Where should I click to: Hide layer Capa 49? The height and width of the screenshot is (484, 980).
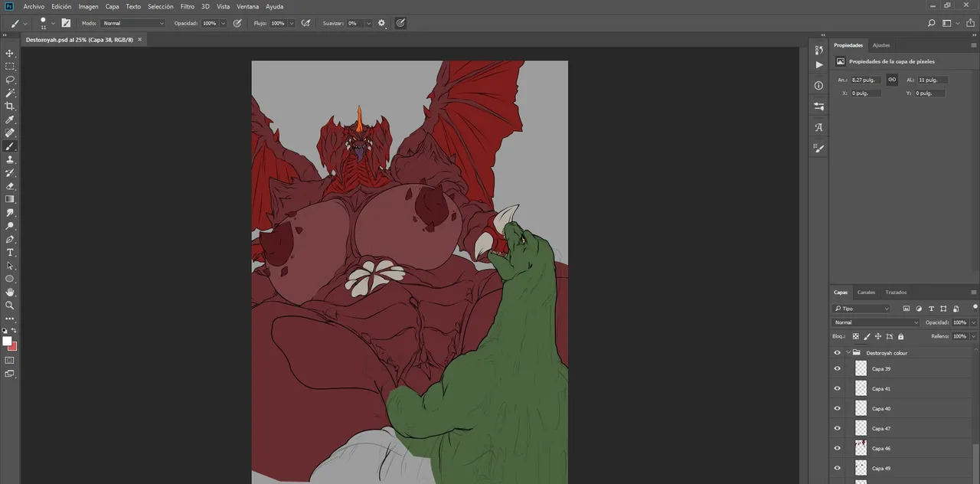[x=837, y=468]
